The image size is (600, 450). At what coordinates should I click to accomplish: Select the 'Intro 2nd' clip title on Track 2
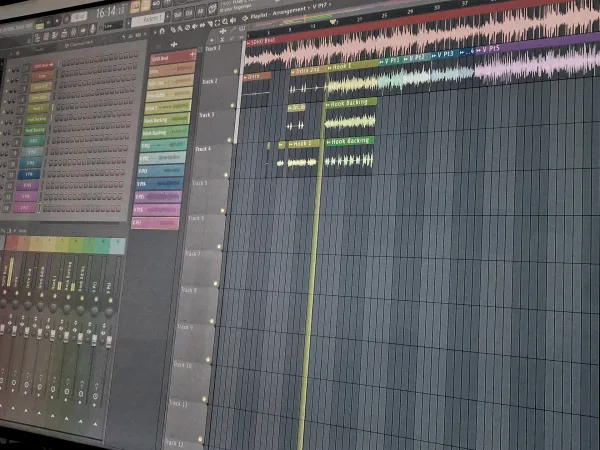coord(308,70)
